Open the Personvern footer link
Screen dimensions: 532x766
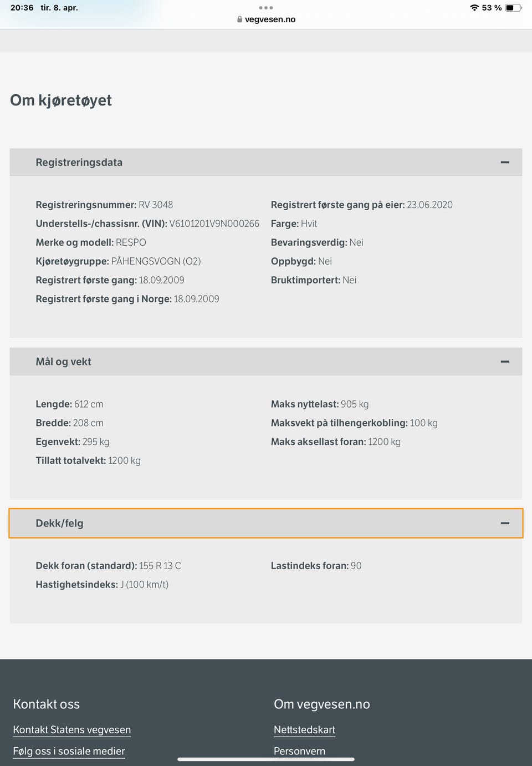coord(300,752)
